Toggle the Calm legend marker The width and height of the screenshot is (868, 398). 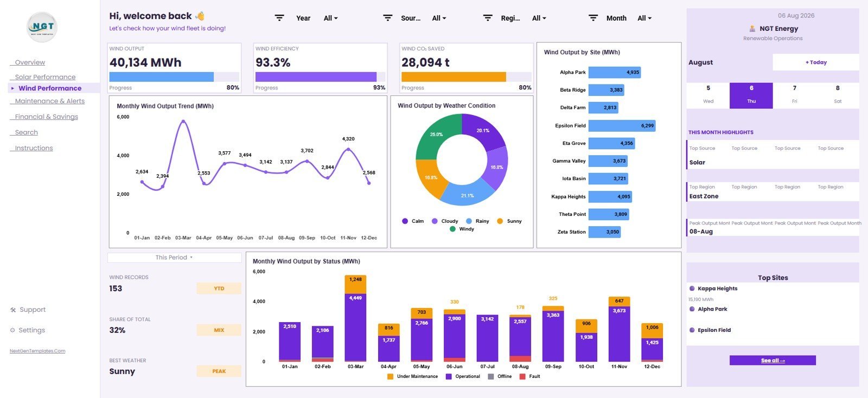(405, 221)
